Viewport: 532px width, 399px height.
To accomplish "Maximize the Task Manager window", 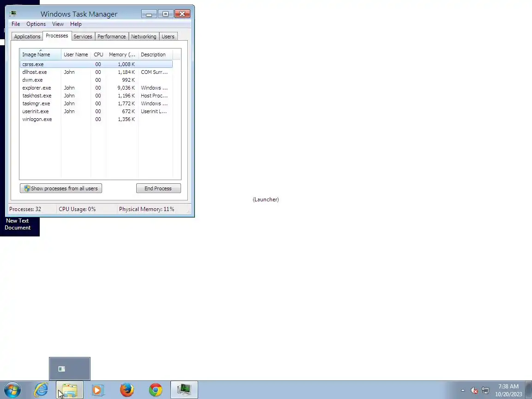I will tap(166, 14).
